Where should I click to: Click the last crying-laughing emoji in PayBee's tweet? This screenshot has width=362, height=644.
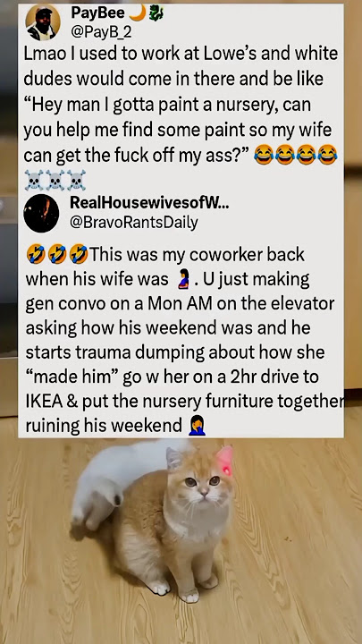pyautogui.click(x=327, y=156)
